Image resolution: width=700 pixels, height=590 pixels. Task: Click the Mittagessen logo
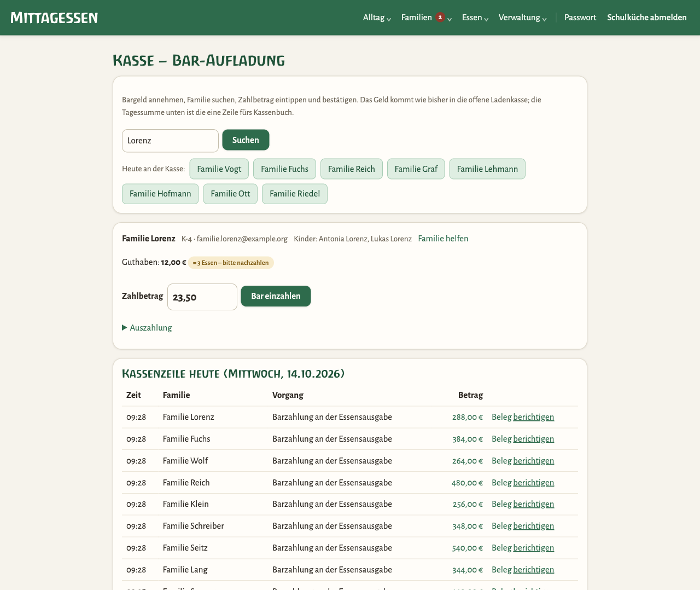(x=54, y=18)
